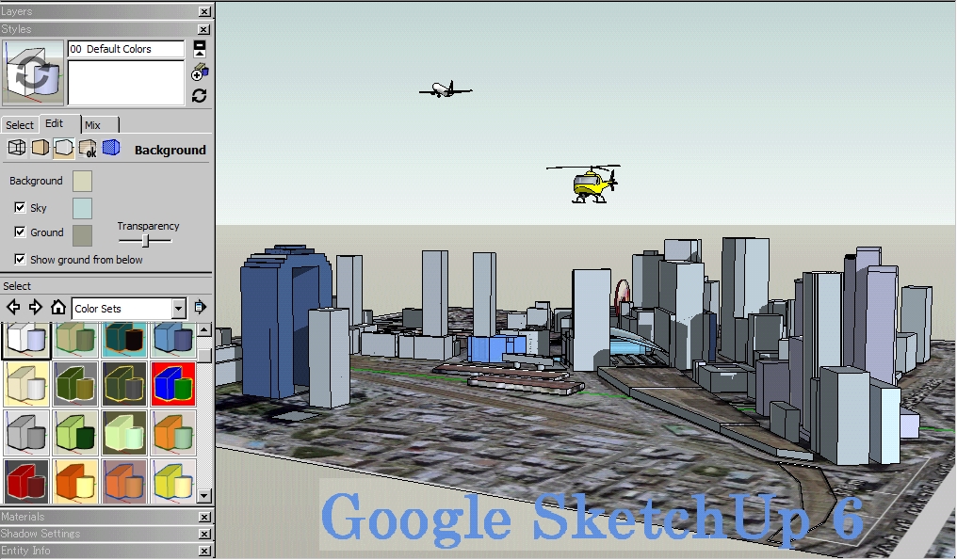
Task: Close the Layers panel
Action: coord(205,11)
